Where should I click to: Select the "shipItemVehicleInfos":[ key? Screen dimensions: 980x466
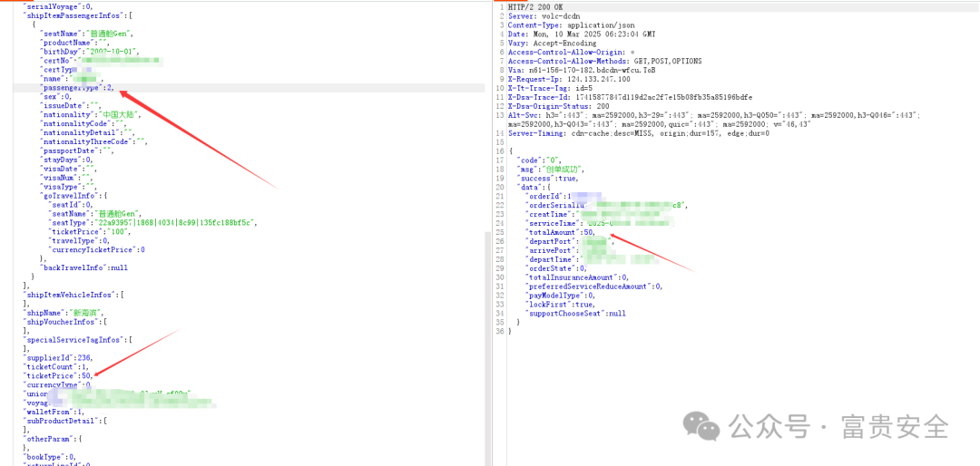tap(73, 296)
